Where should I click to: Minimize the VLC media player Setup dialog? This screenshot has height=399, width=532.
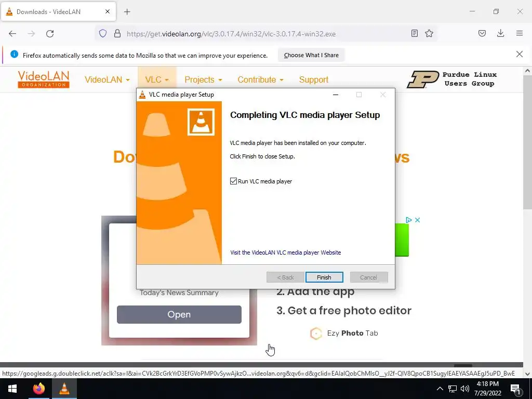[336, 95]
